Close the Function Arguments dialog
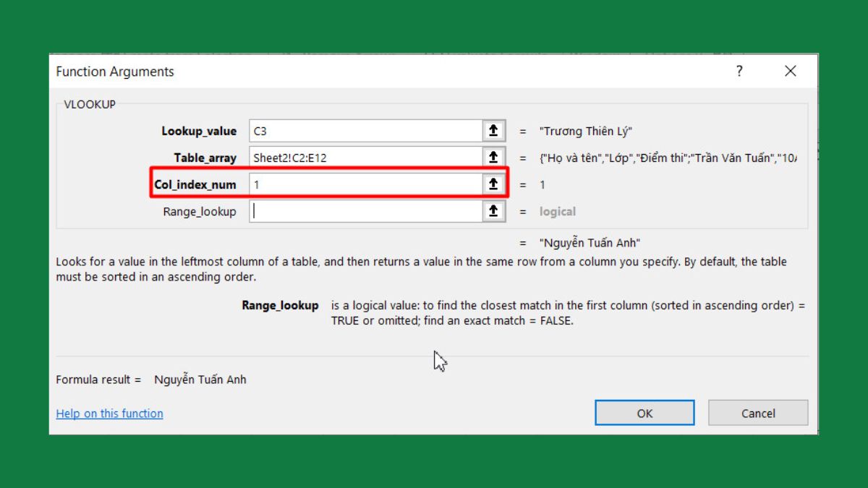 coord(790,71)
